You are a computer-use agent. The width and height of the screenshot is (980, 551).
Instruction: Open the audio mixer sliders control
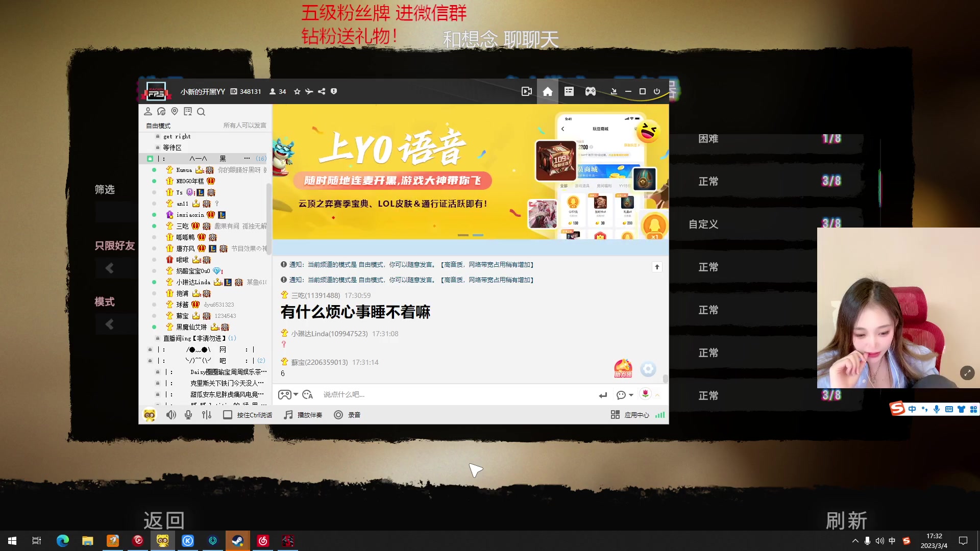pos(206,414)
